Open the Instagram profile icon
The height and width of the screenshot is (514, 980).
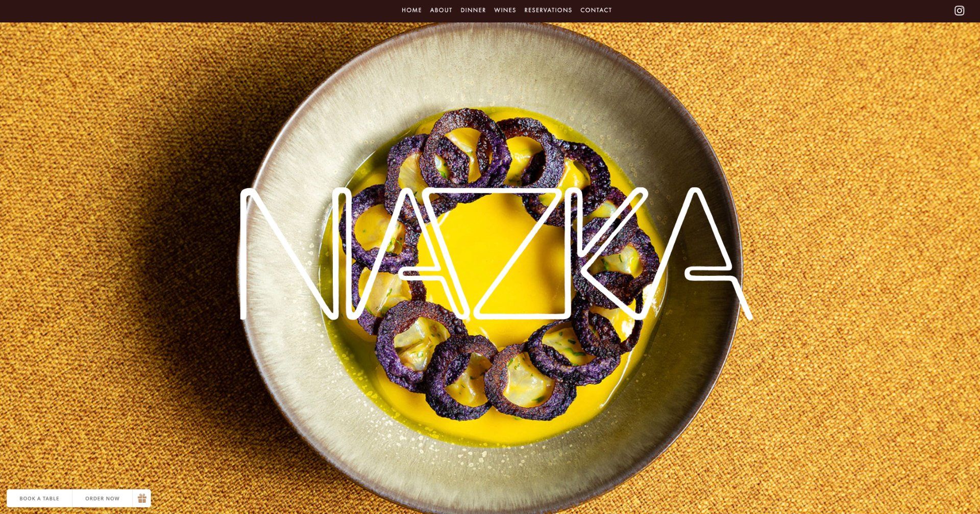point(959,11)
